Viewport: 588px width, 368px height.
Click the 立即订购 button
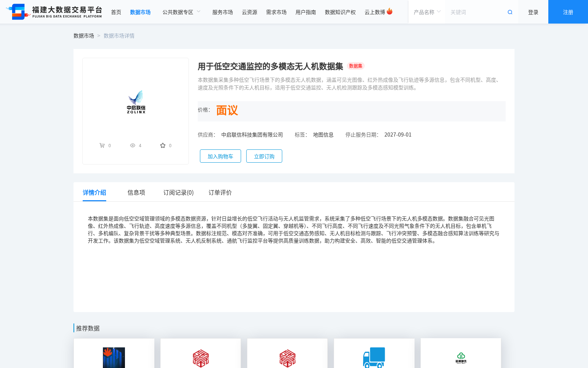pos(264,156)
